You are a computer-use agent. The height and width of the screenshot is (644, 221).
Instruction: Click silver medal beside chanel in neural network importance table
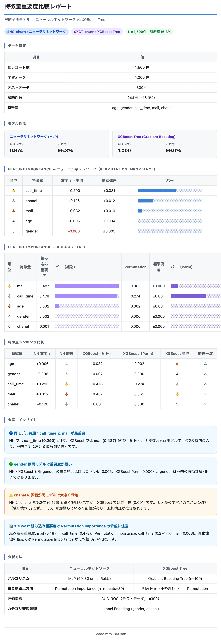coord(13,201)
